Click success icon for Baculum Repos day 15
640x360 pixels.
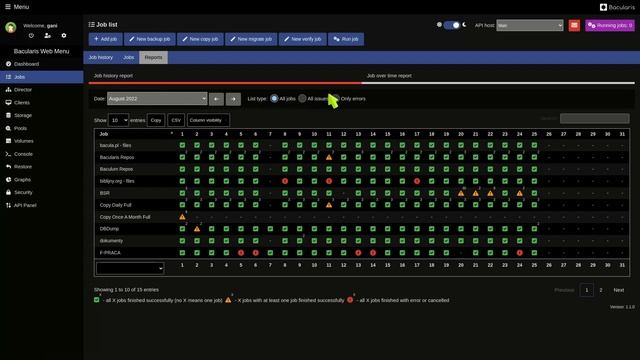pos(387,169)
